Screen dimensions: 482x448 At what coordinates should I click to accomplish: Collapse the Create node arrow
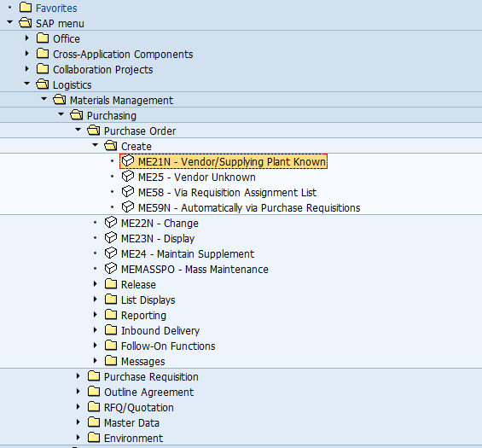point(96,145)
